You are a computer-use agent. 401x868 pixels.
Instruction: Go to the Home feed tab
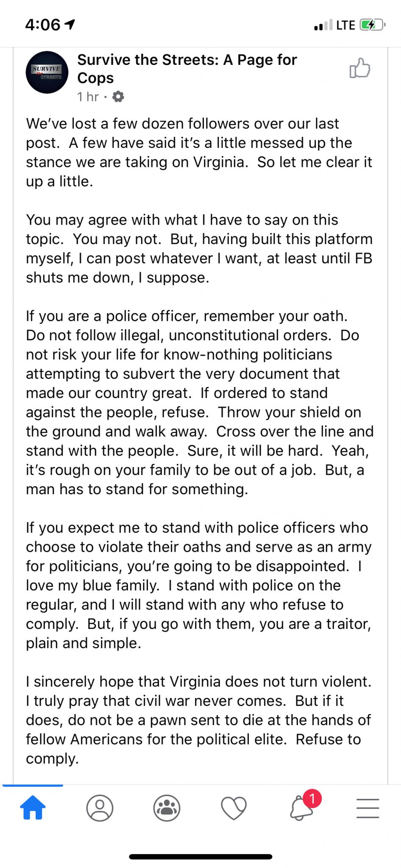(33, 807)
